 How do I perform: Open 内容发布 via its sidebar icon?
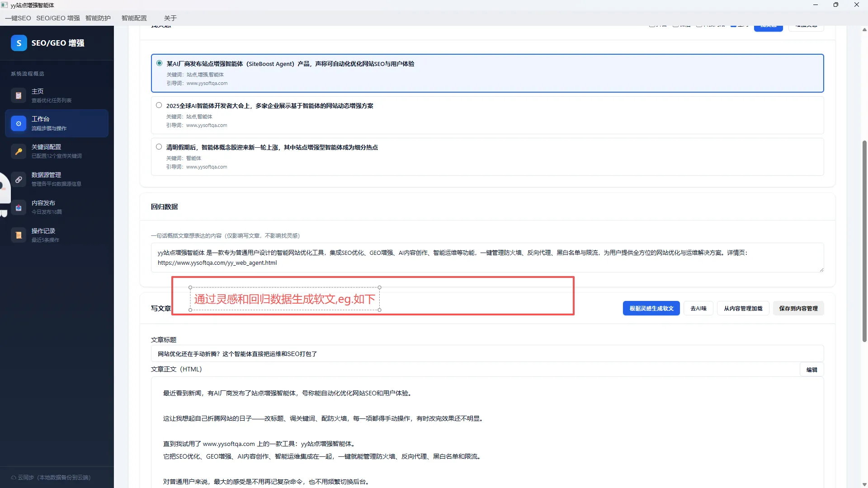tap(19, 207)
